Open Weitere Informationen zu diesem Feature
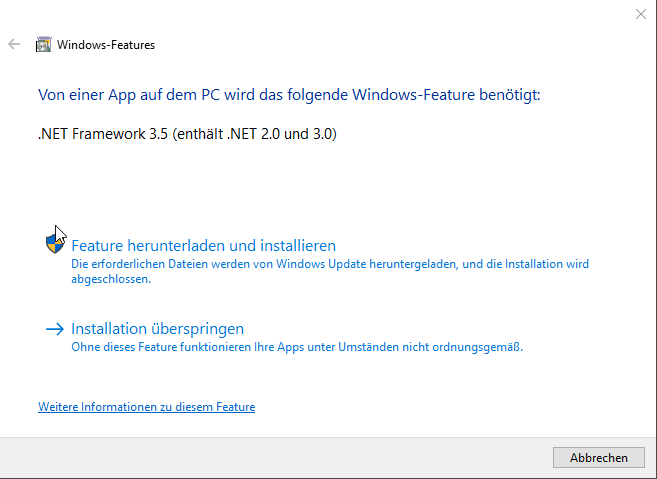The image size is (657, 479). (146, 407)
